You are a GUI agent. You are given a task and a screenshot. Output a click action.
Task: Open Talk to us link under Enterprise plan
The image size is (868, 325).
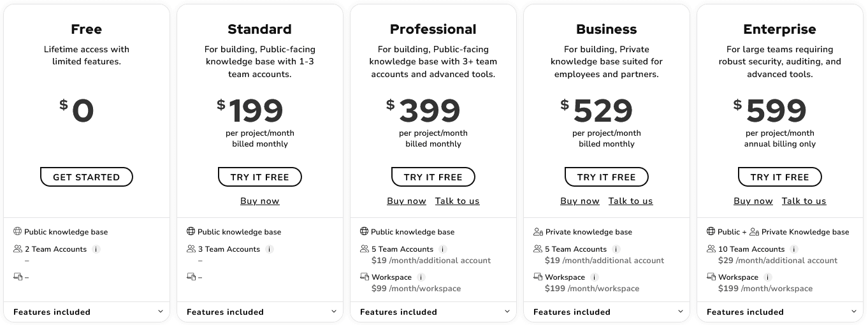tap(804, 201)
